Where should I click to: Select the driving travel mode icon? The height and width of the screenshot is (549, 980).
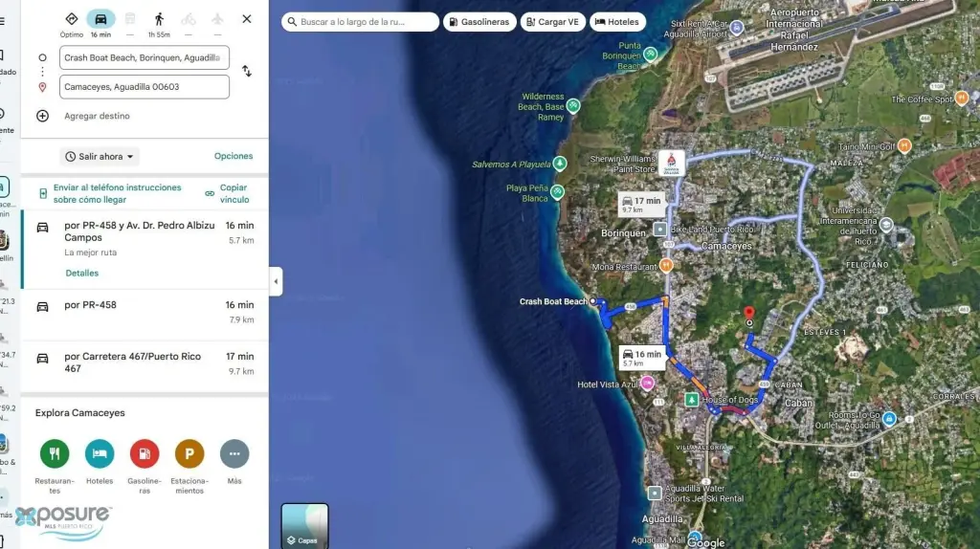tap(100, 19)
